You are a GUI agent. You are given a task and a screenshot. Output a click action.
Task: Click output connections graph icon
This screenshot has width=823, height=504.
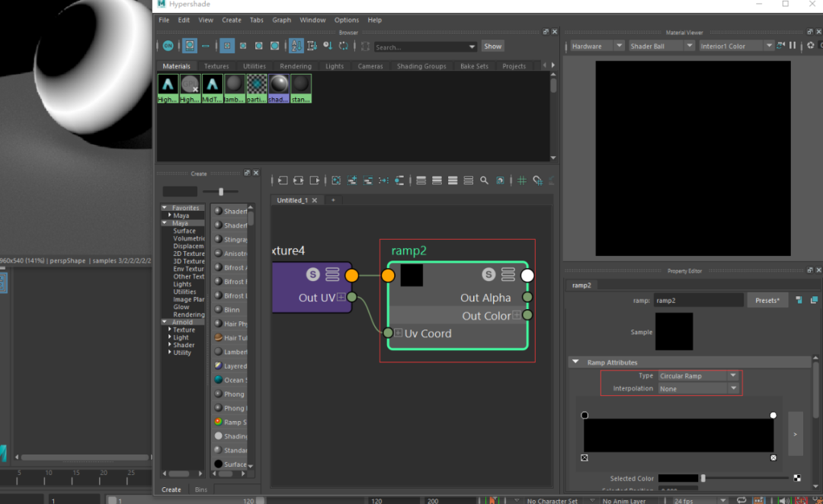click(x=315, y=180)
